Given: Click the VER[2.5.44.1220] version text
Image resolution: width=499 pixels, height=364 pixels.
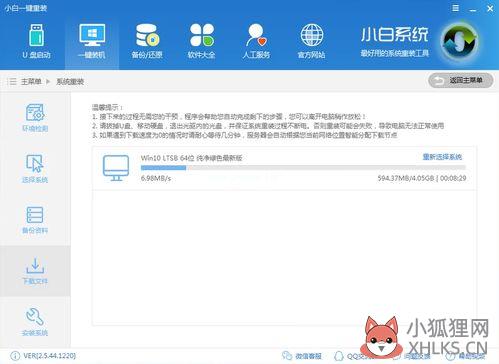Looking at the screenshot, I should coord(50,356).
